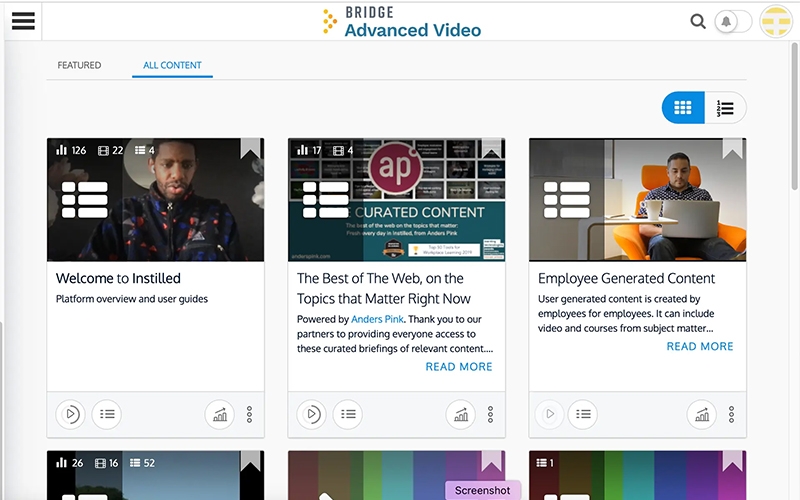800x500 pixels.
Task: Select grid view layout
Action: tap(683, 108)
